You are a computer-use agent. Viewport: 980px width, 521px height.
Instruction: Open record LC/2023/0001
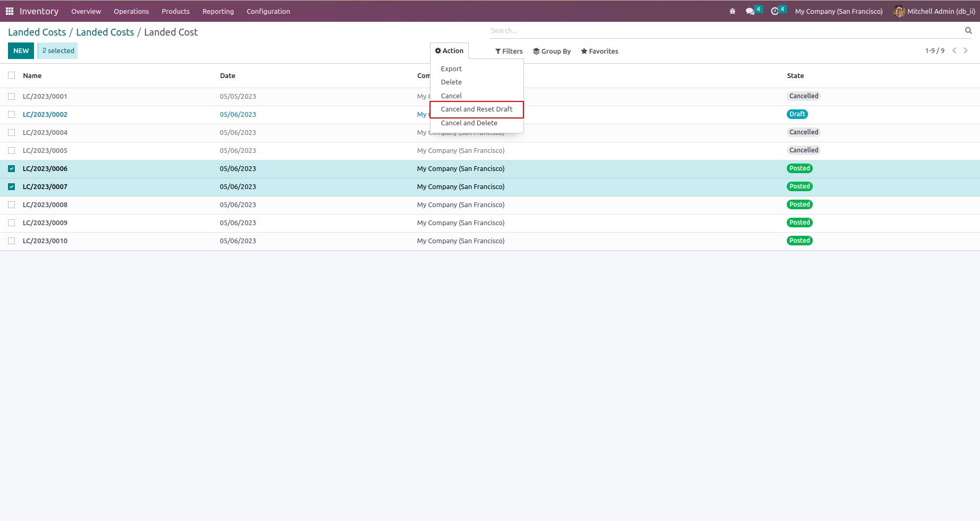45,97
